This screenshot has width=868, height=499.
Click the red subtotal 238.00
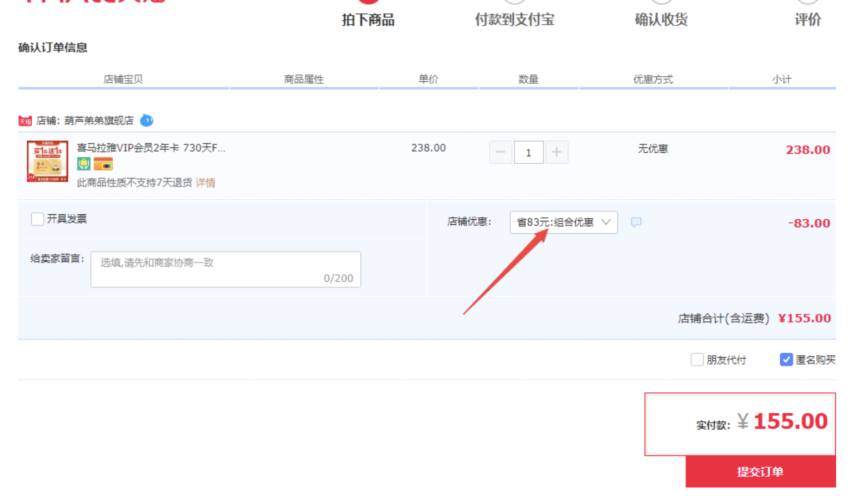click(807, 150)
